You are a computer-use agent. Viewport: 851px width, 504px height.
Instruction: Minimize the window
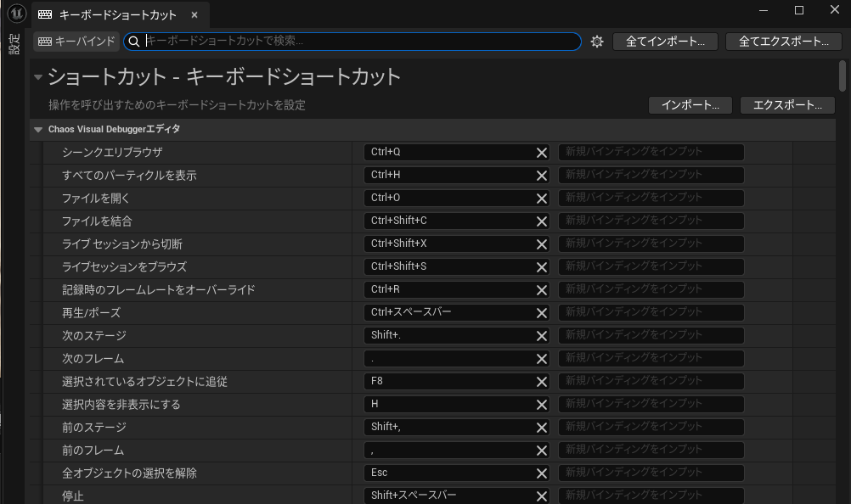pyautogui.click(x=763, y=10)
